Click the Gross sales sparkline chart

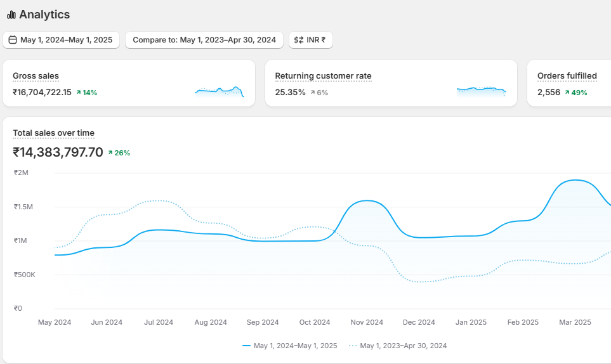[219, 91]
